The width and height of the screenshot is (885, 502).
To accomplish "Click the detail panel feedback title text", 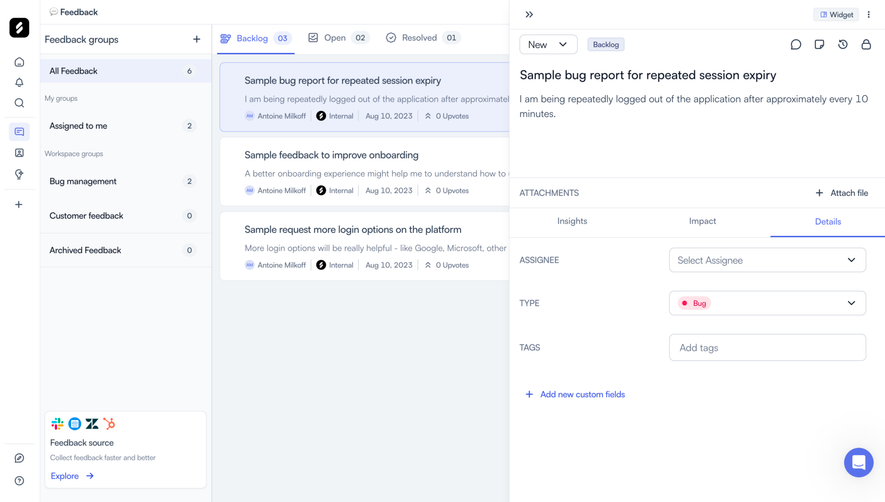I will point(647,75).
